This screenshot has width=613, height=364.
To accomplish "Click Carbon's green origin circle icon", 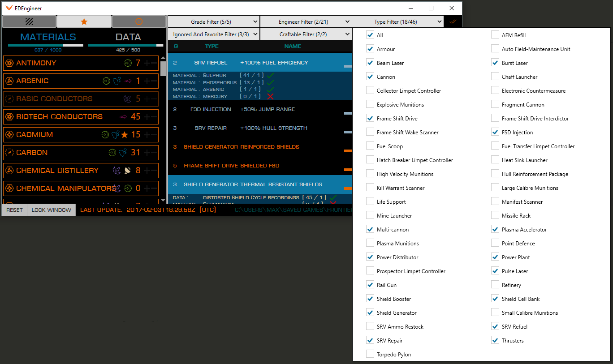I will point(112,153).
